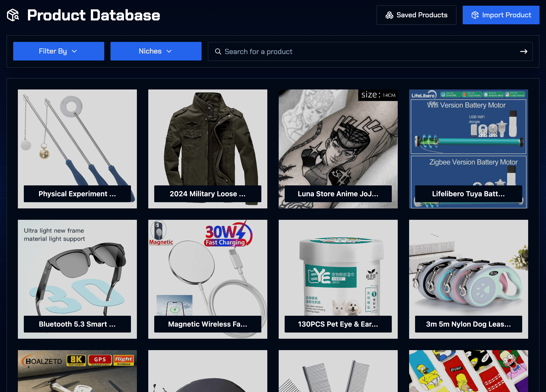Expand the Filter By dropdown
Viewport: 546px width, 392px height.
point(59,51)
